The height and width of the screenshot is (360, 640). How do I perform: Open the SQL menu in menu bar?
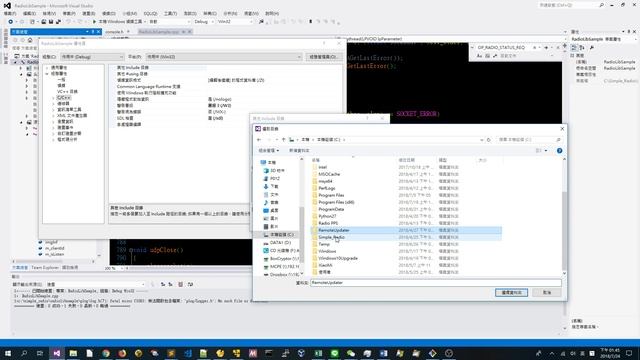pyautogui.click(x=150, y=13)
